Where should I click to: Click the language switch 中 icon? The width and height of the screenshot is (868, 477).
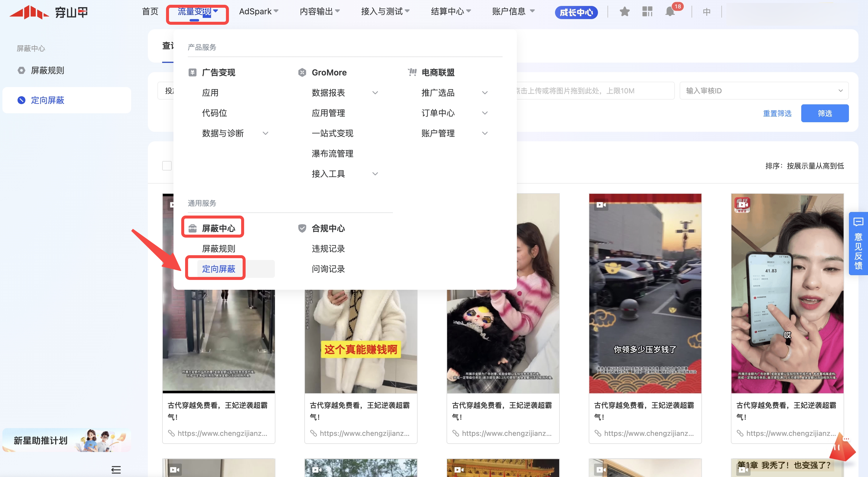click(x=707, y=12)
